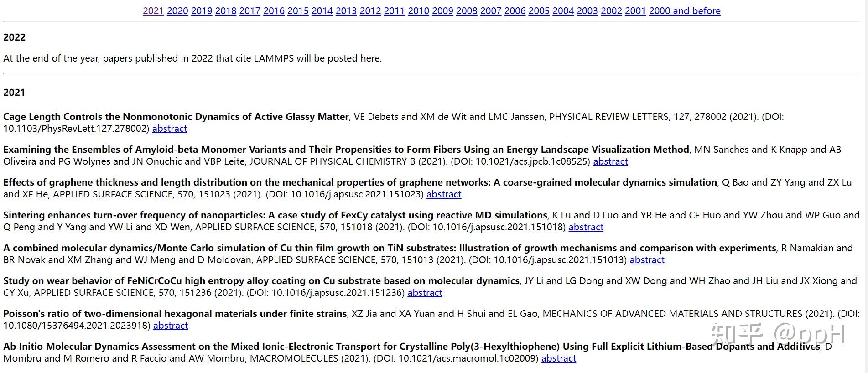
Task: Click the bold '2021' section heading
Action: point(14,93)
